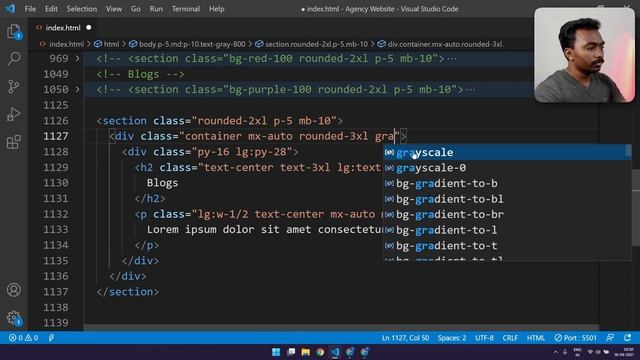
Task: Open Chrome from the taskbar
Action: click(320, 352)
